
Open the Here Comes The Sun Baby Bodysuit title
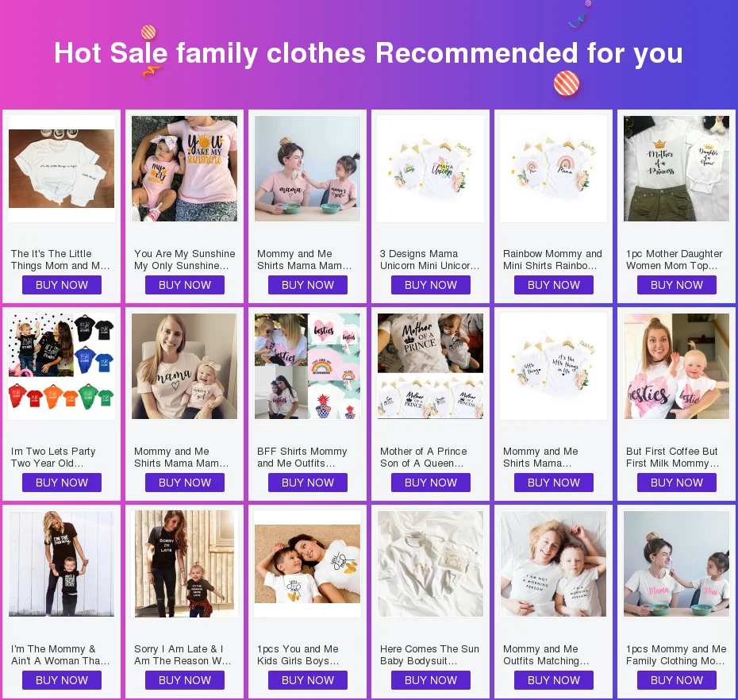point(429,655)
